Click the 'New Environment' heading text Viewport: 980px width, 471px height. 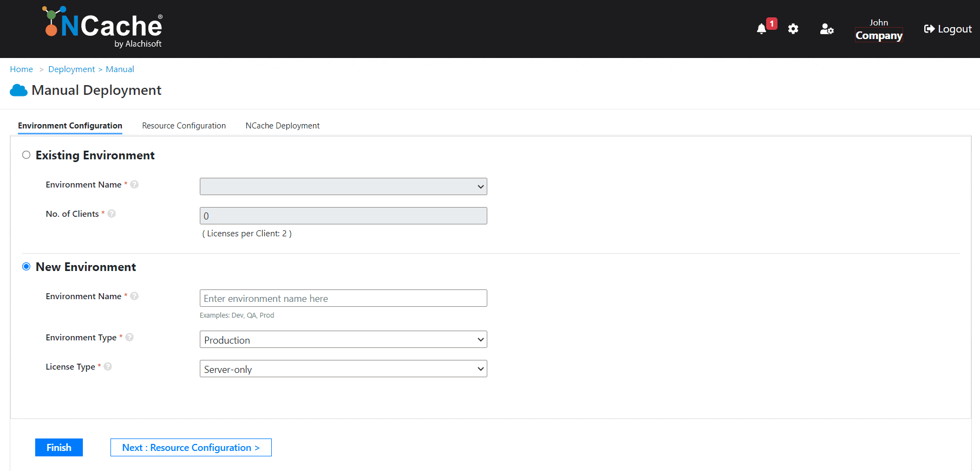coord(86,267)
